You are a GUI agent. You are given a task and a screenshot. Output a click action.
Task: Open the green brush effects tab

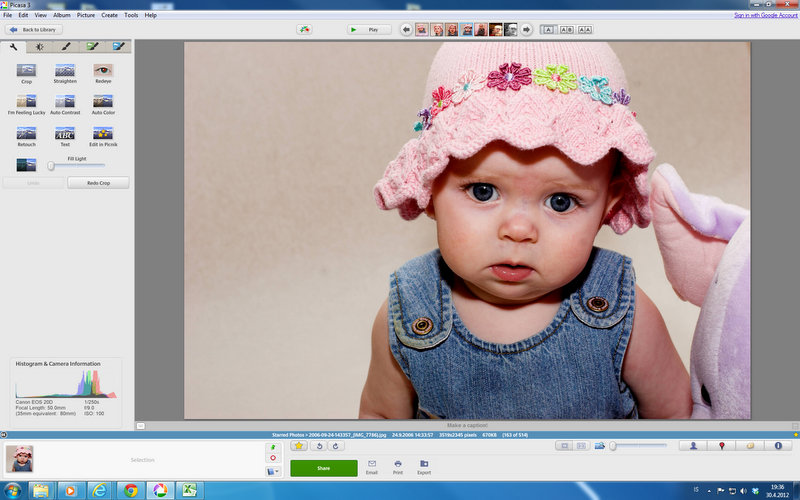tap(92, 47)
